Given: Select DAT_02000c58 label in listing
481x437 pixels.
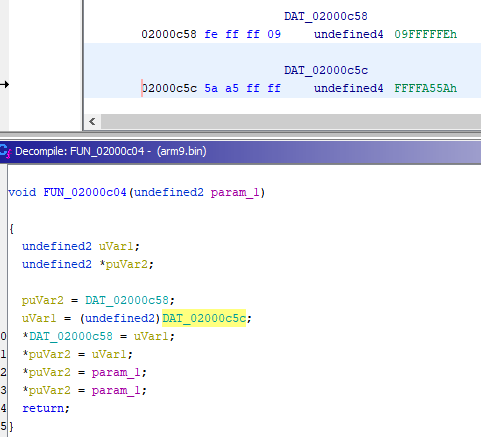Looking at the screenshot, I should [326, 16].
